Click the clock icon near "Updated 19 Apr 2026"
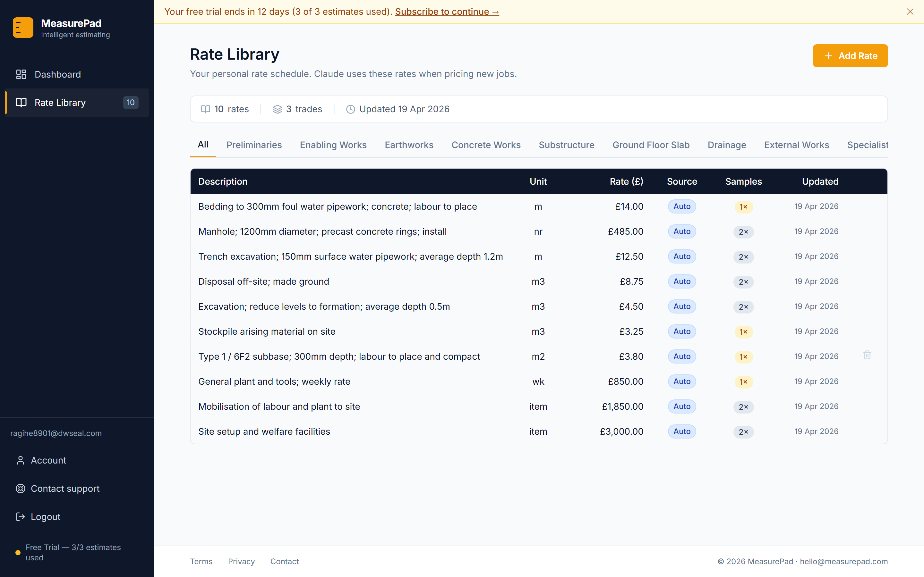The image size is (924, 577). pos(351,109)
